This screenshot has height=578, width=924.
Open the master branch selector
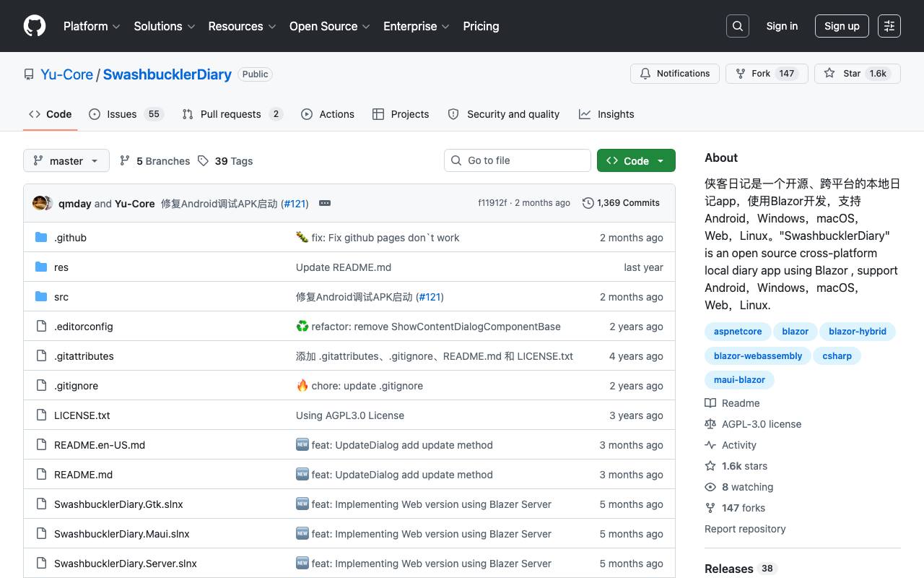[66, 160]
